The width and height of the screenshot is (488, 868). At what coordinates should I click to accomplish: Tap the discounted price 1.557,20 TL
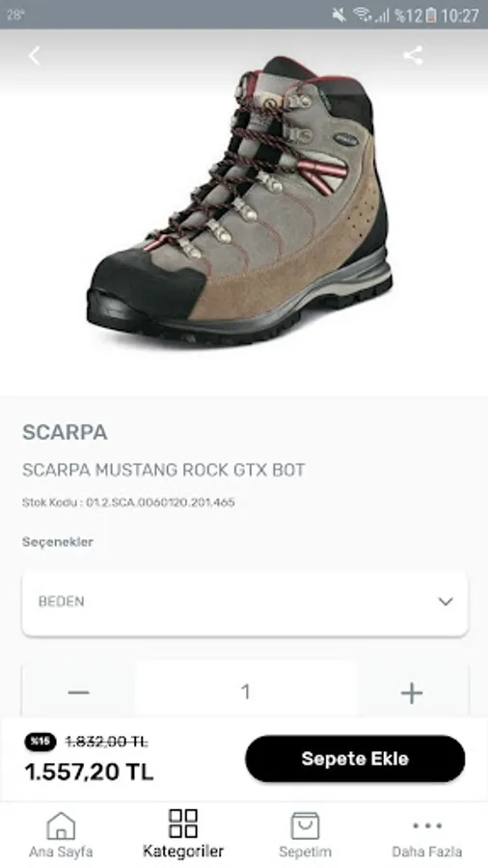point(89,772)
